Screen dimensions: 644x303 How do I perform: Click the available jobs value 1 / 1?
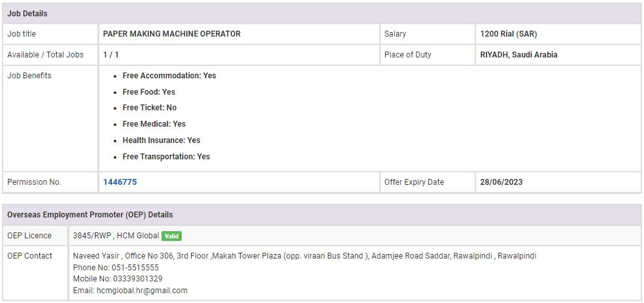[110, 55]
